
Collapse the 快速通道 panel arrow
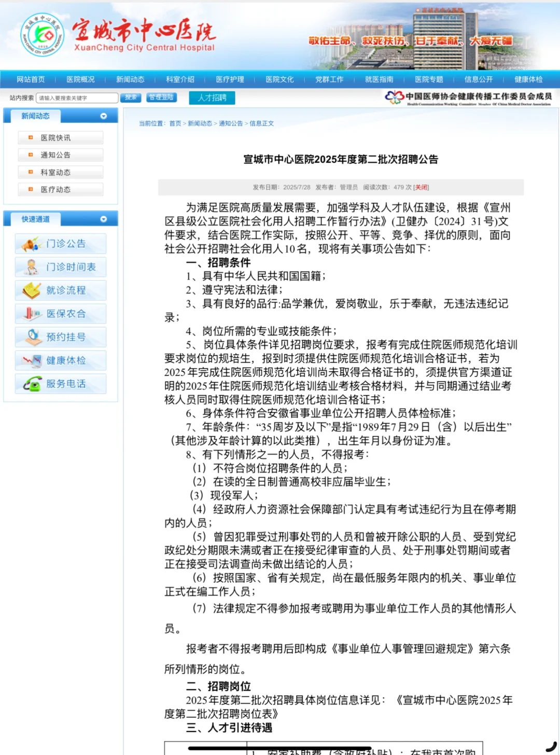pyautogui.click(x=104, y=219)
